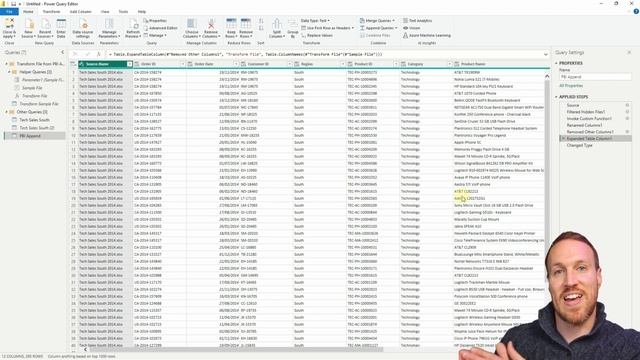640x360 pixels.
Task: Click the Group By icon
Action: [293, 28]
